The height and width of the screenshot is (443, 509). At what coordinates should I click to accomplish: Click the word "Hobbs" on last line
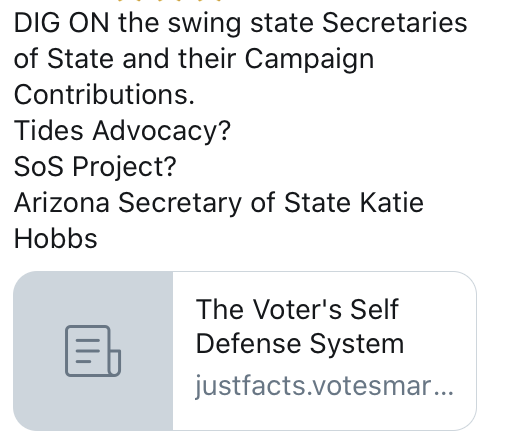click(x=56, y=239)
